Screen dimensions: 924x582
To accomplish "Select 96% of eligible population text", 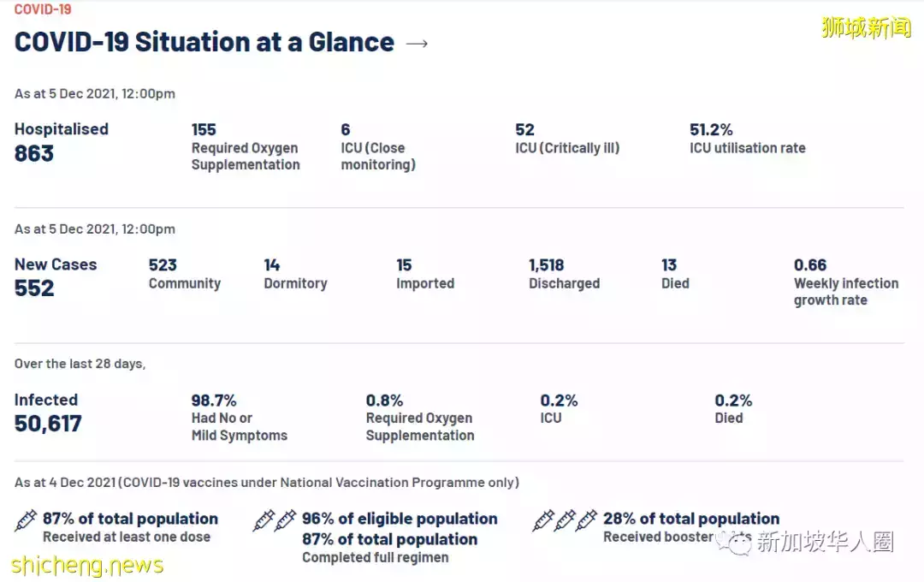I will click(x=400, y=519).
